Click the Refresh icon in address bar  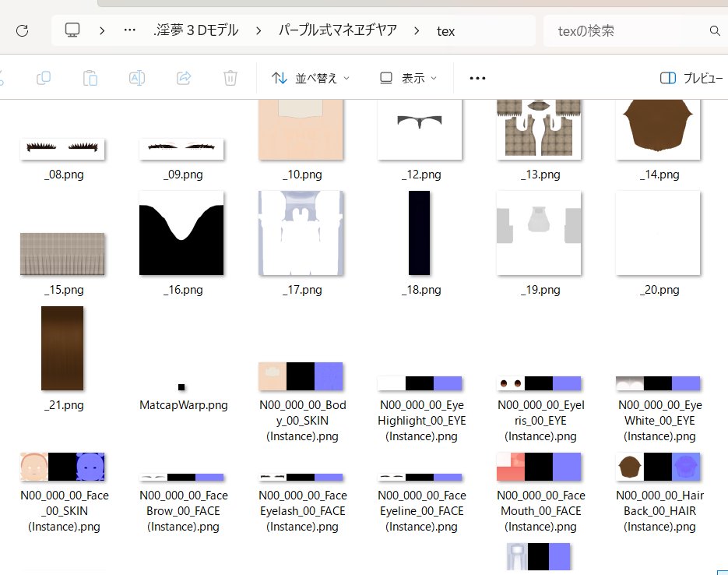coord(23,30)
